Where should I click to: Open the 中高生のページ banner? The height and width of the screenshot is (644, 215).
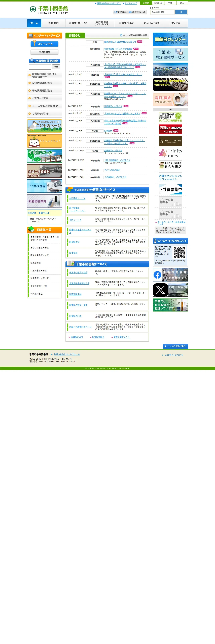45,156
